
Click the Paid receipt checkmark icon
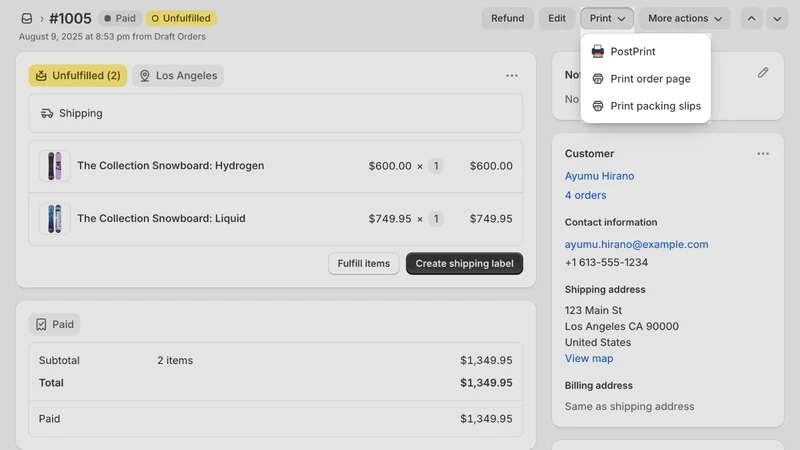pyautogui.click(x=41, y=324)
